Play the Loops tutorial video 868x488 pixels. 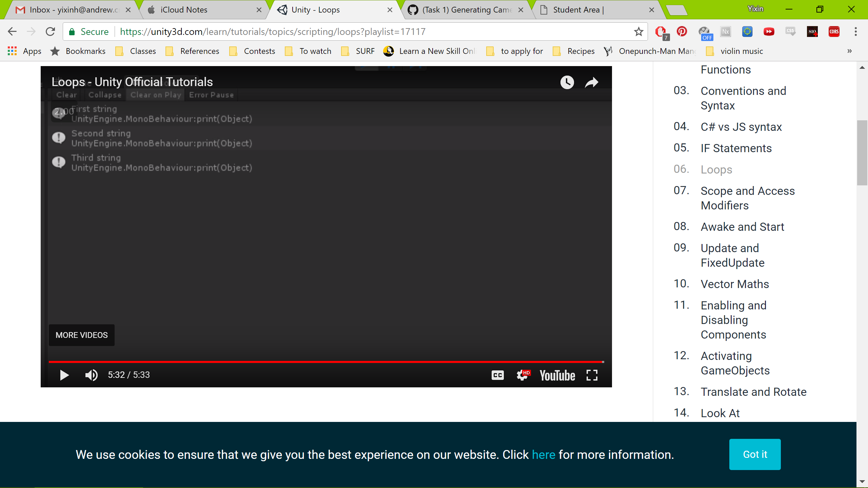coord(64,375)
